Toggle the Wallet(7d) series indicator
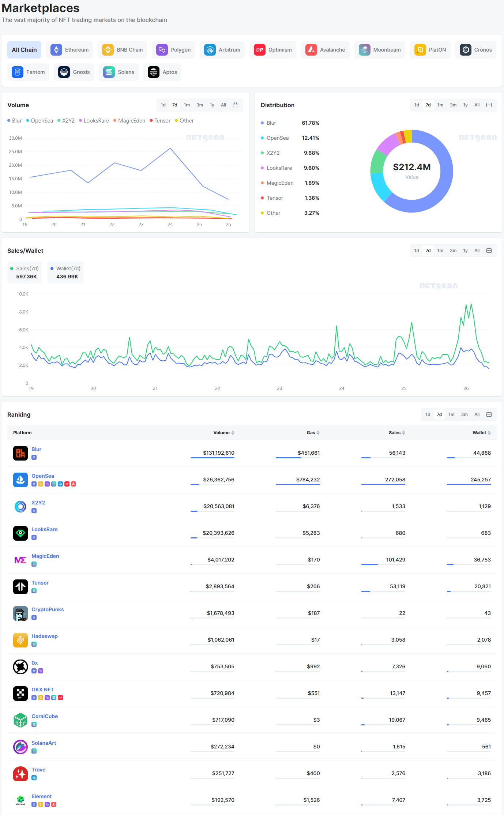Screen dimensions: 504x815 click(65, 268)
